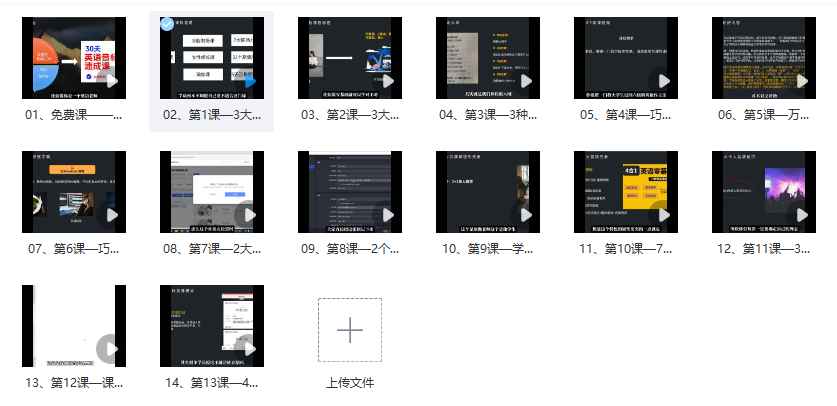The height and width of the screenshot is (406, 837).
Task: Click the 上传文件 label
Action: click(x=349, y=382)
